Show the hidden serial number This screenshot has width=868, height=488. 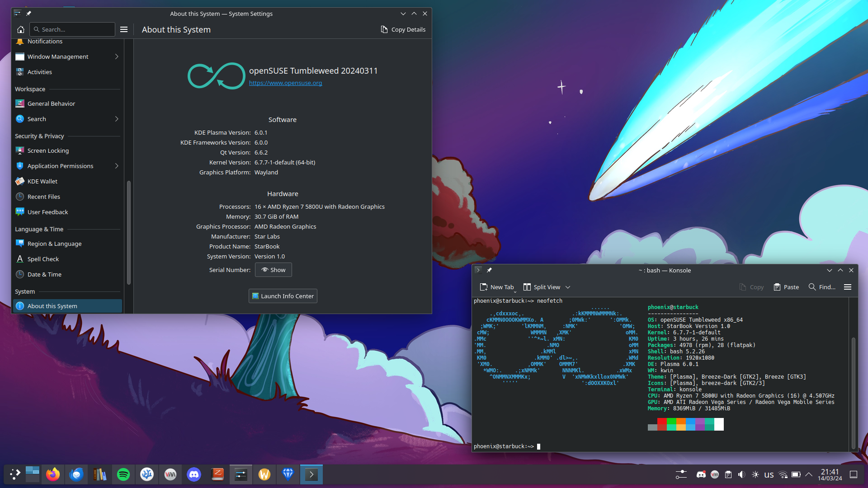point(274,270)
